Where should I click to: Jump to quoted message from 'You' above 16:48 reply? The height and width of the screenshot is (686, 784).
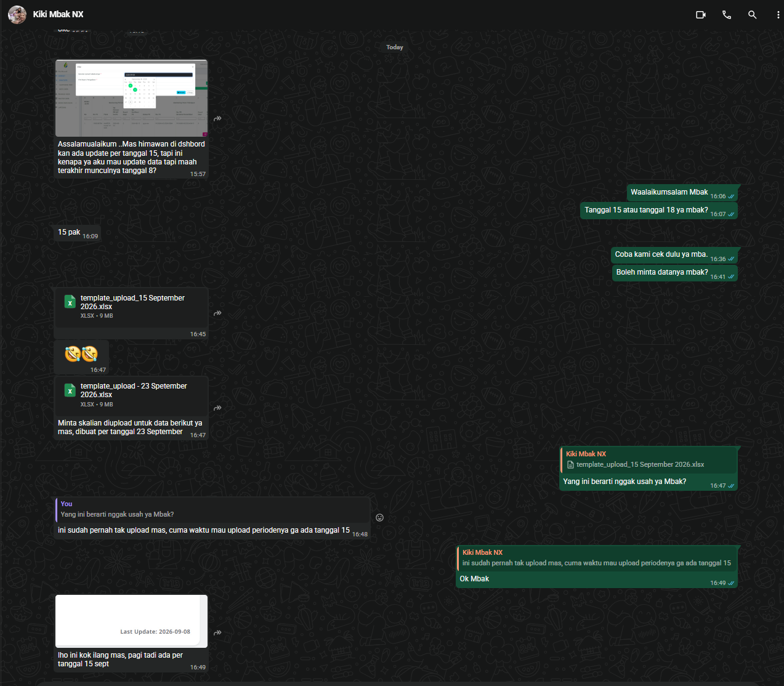[x=212, y=509]
